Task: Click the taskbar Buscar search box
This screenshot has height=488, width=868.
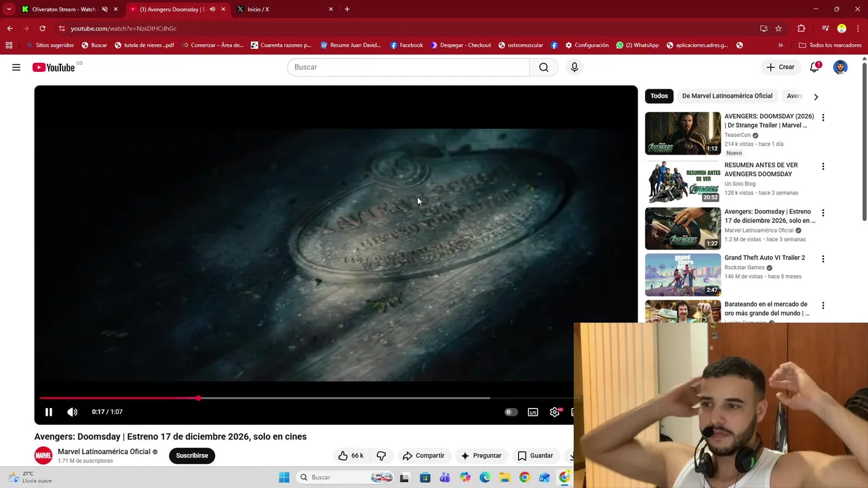Action: pyautogui.click(x=345, y=477)
